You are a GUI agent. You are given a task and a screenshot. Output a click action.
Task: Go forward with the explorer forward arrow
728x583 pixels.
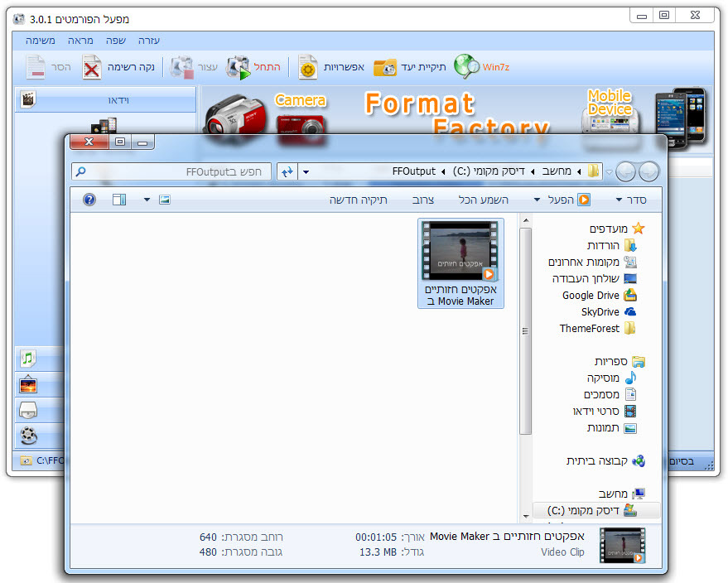tap(625, 171)
